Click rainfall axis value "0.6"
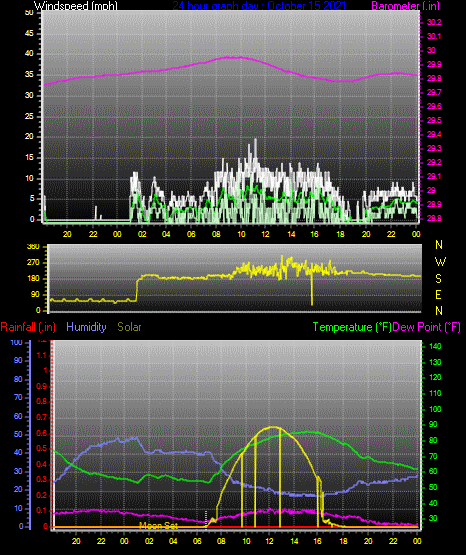The width and height of the screenshot is (466, 555). coord(42,434)
